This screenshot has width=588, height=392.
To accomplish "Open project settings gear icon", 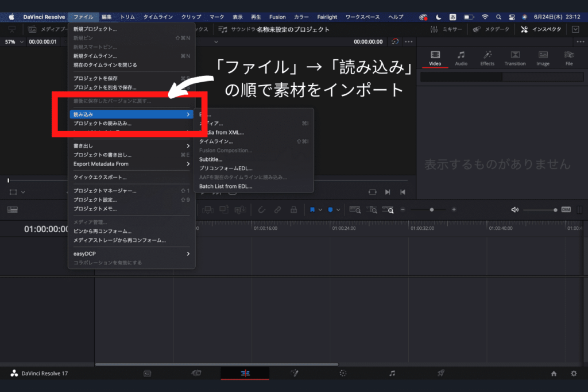I will pos(574,374).
